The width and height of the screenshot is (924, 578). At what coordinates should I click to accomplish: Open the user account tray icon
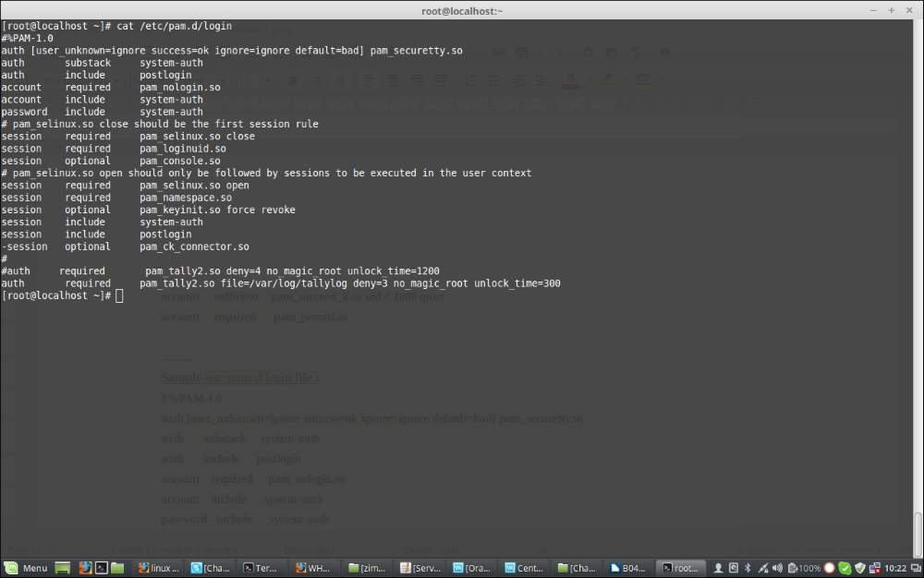tap(718, 568)
